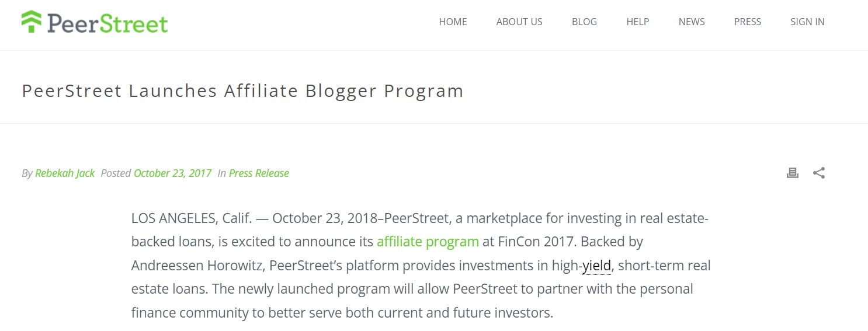
Task: Open the HELP page
Action: pyautogui.click(x=637, y=22)
